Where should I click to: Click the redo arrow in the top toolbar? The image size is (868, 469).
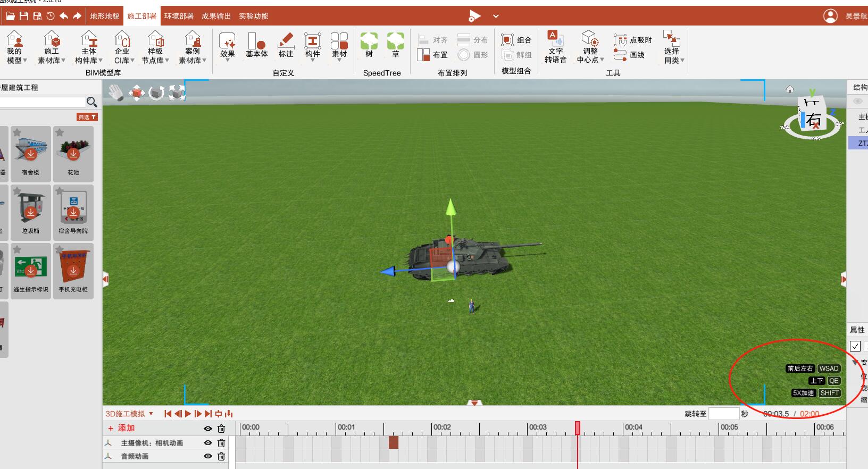coord(77,16)
